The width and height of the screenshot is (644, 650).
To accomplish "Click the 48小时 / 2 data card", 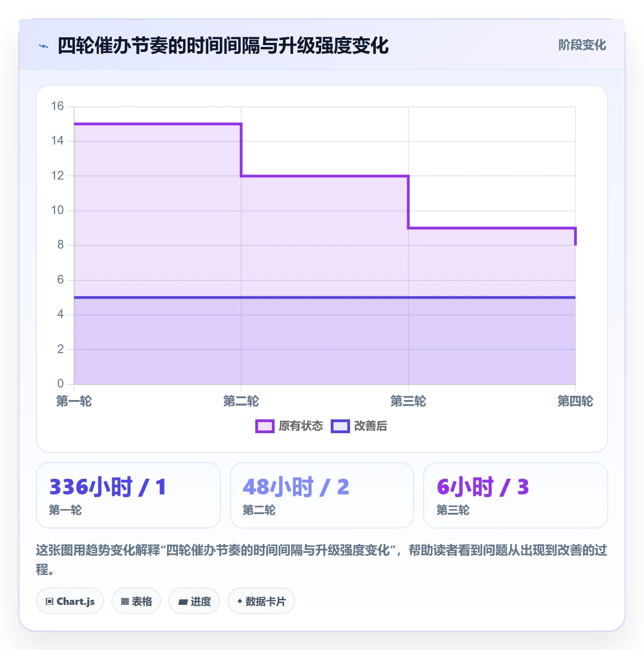I will [x=322, y=495].
